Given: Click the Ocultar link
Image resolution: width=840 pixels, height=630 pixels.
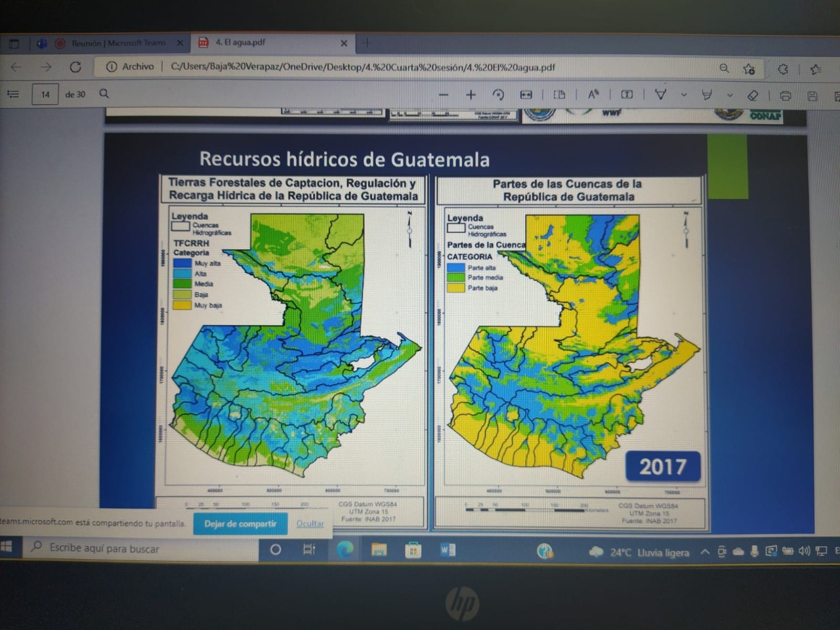Looking at the screenshot, I should coord(310,524).
